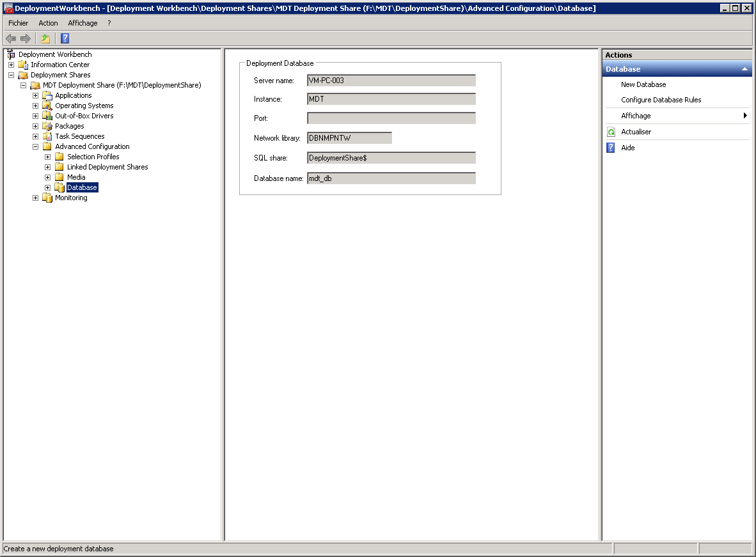Open the Affichage submenu arrow in Actions
This screenshot has height=557, width=756.
745,116
